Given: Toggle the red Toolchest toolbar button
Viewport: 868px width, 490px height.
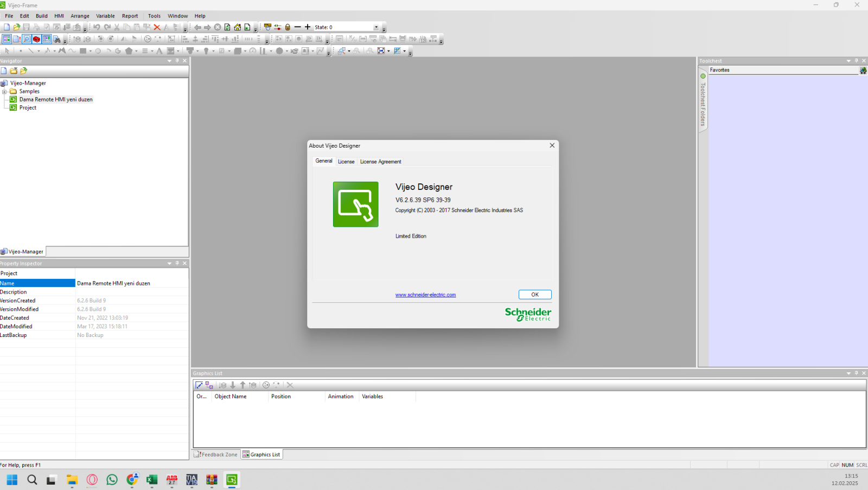Looking at the screenshot, I should (x=36, y=39).
